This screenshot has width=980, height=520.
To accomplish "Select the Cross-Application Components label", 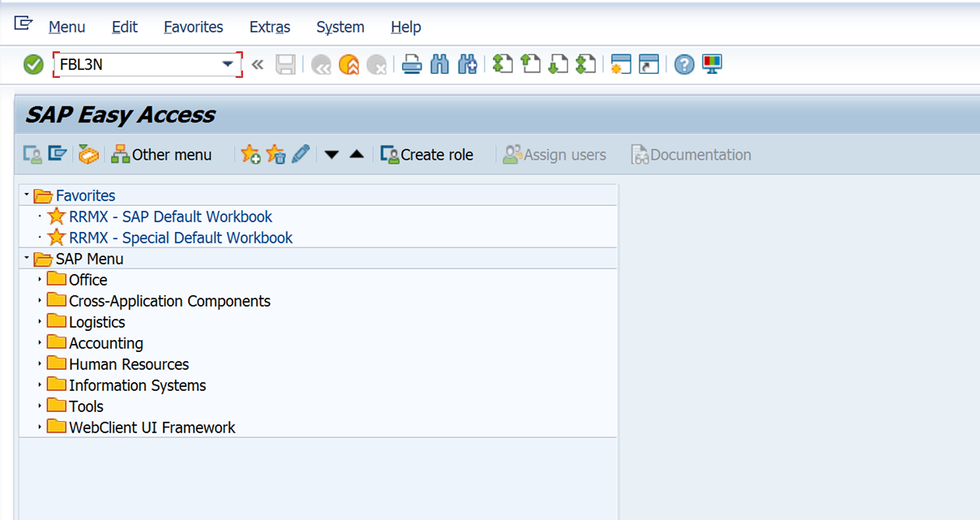I will click(x=170, y=302).
